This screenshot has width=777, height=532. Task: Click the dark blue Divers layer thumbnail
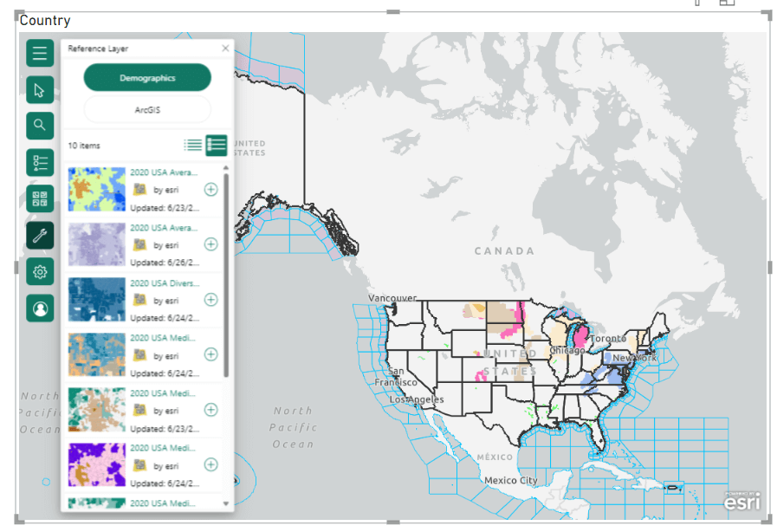97,300
